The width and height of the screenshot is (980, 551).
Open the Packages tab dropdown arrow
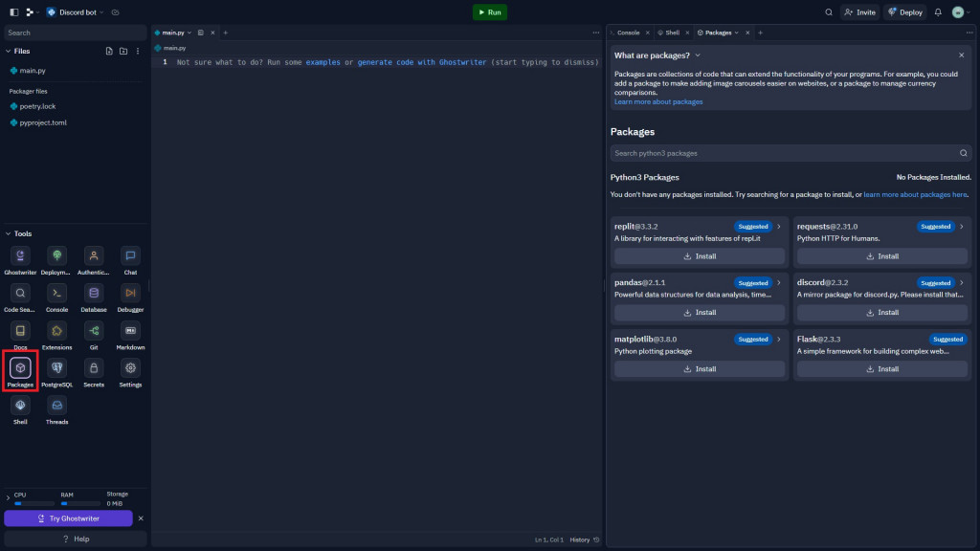(x=736, y=33)
